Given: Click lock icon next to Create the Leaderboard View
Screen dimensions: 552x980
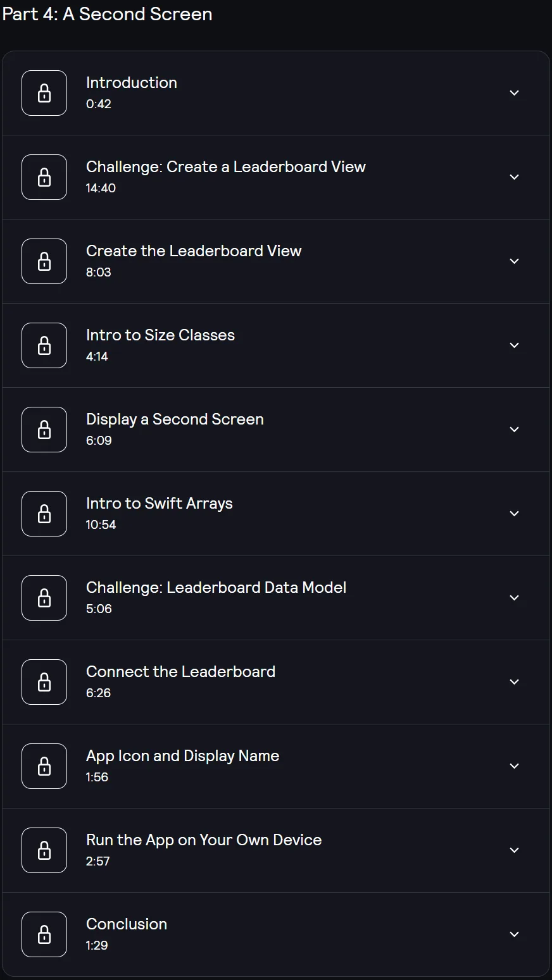Looking at the screenshot, I should point(44,261).
